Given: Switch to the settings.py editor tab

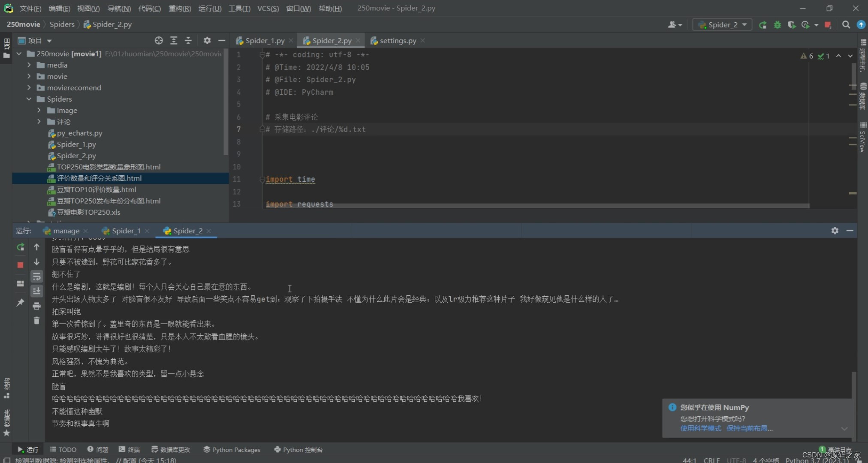Looking at the screenshot, I should tap(398, 41).
